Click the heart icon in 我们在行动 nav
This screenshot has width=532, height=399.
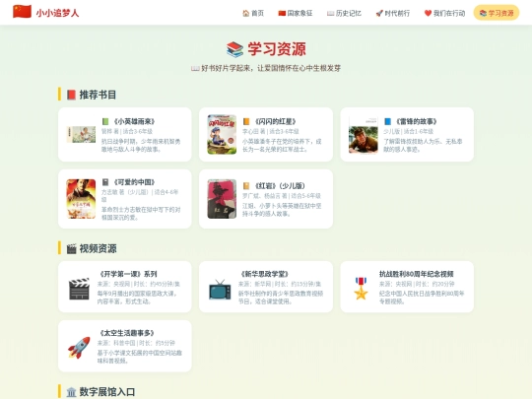428,13
